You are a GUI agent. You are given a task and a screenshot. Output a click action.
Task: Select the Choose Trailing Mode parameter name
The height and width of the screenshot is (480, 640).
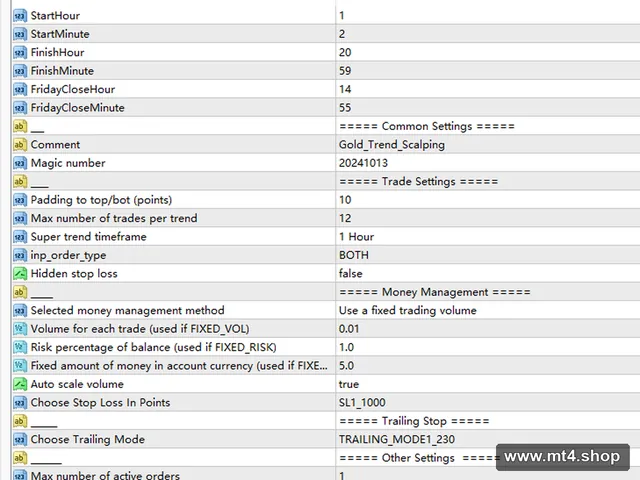[88, 440]
